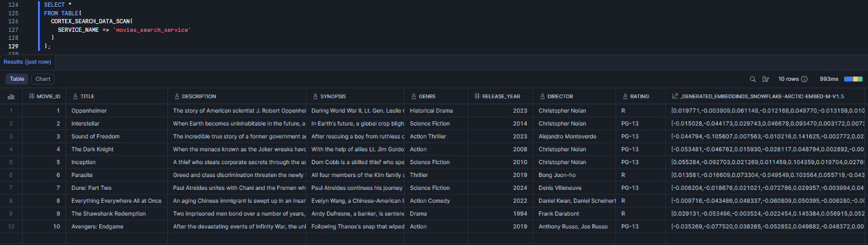Click the Anthony Russo, Joe Russo cell
The height and width of the screenshot is (245, 868).
[574, 227]
